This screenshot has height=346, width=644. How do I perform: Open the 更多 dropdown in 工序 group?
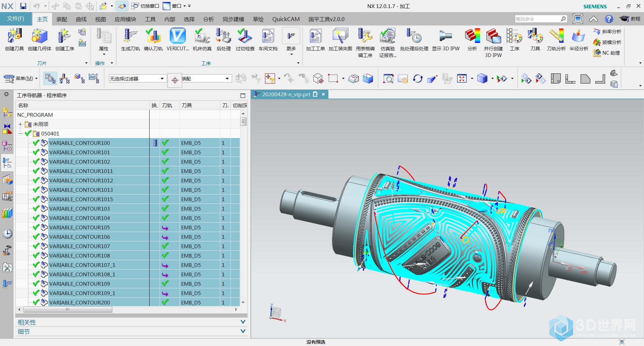point(291,42)
